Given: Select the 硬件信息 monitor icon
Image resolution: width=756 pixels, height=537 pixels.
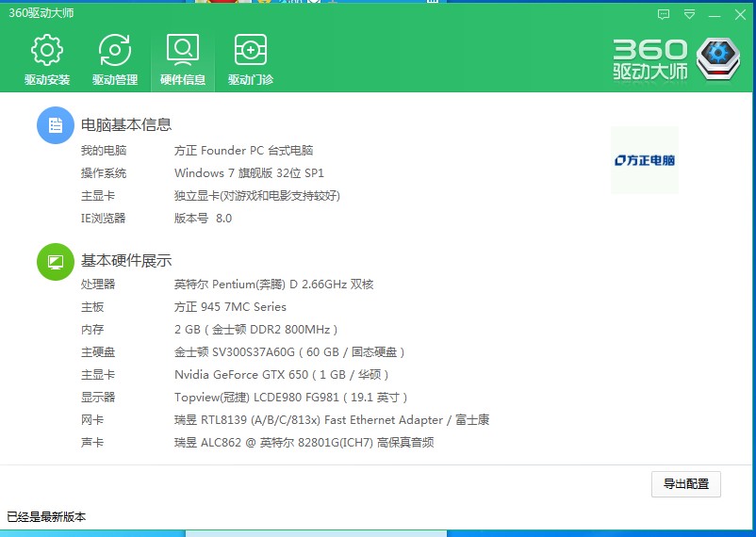Looking at the screenshot, I should (x=183, y=50).
